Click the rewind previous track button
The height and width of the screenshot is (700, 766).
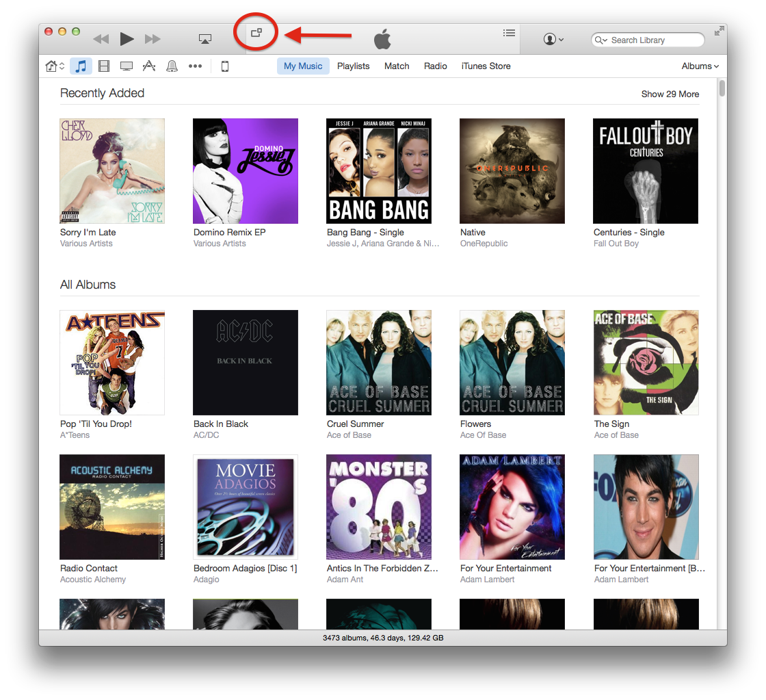[101, 39]
